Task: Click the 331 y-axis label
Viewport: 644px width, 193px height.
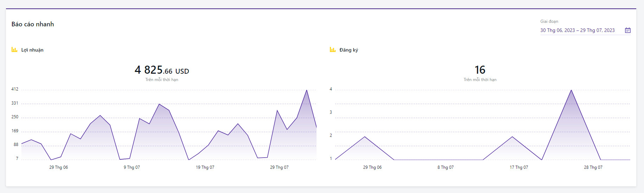Action: (x=15, y=103)
